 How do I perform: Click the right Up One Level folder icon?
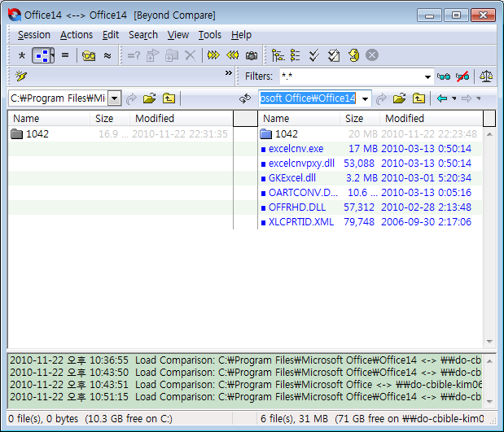tap(419, 98)
